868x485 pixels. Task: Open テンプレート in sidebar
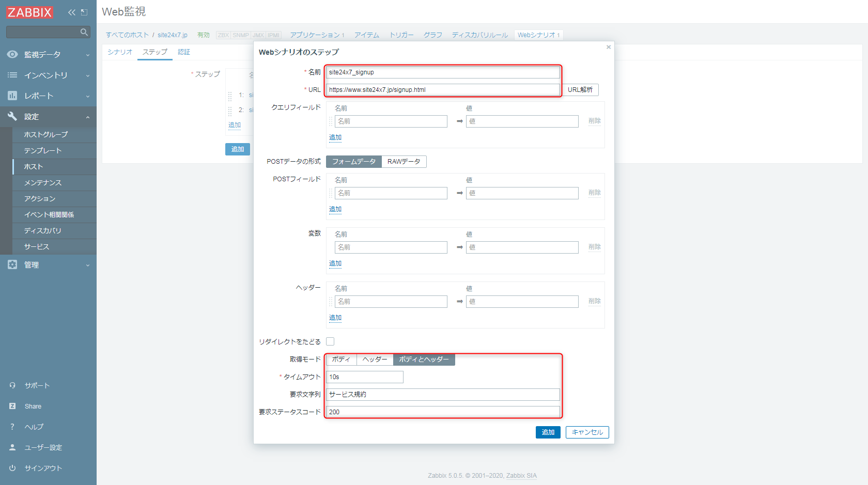tap(54, 150)
